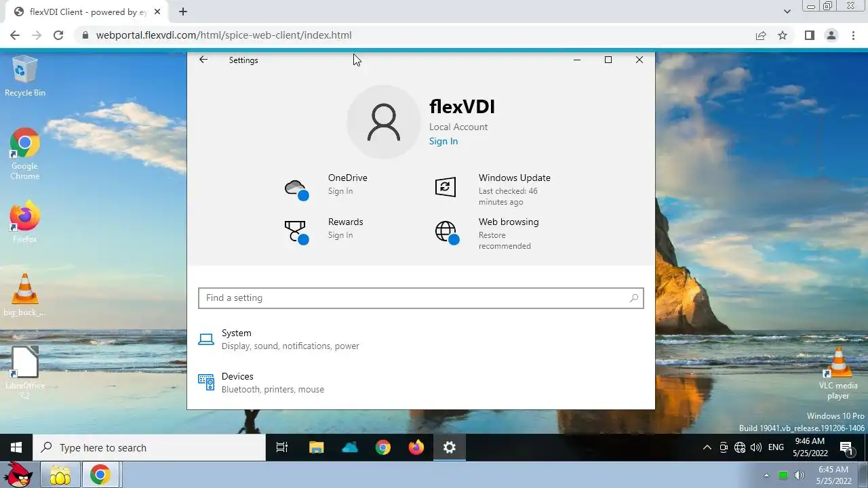
Task: Click the host taskbar speaker icon
Action: click(800, 475)
